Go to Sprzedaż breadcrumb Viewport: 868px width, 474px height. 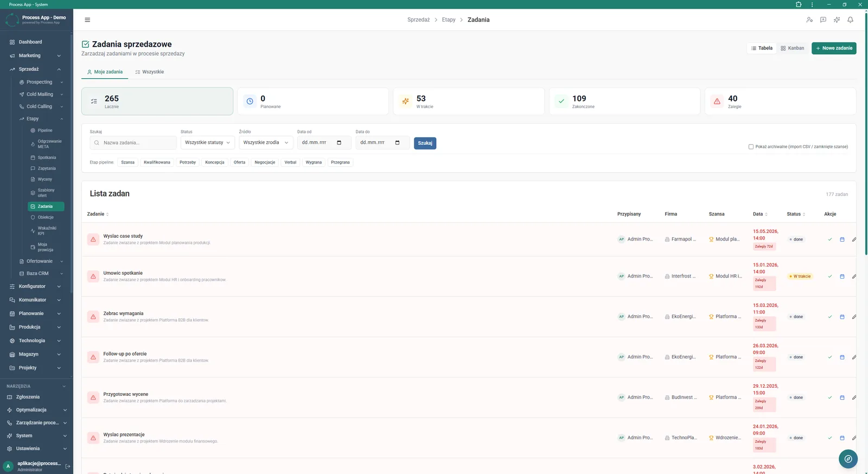[418, 20]
